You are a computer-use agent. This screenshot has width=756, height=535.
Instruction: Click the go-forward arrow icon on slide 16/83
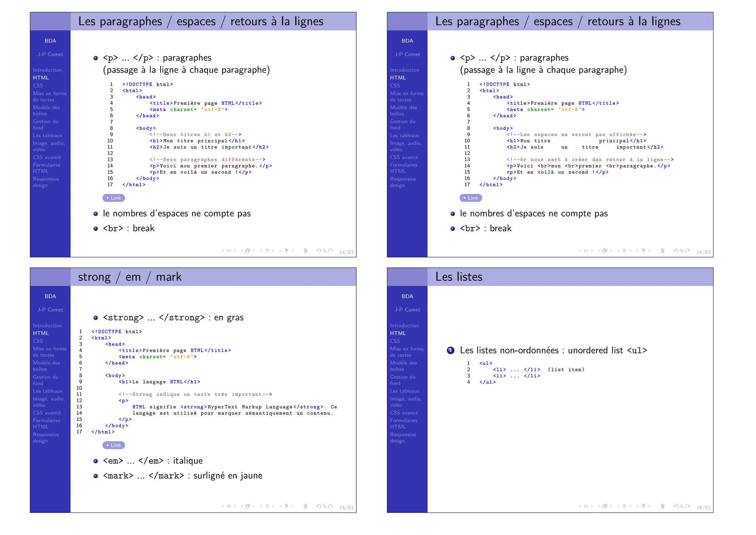[x=688, y=506]
